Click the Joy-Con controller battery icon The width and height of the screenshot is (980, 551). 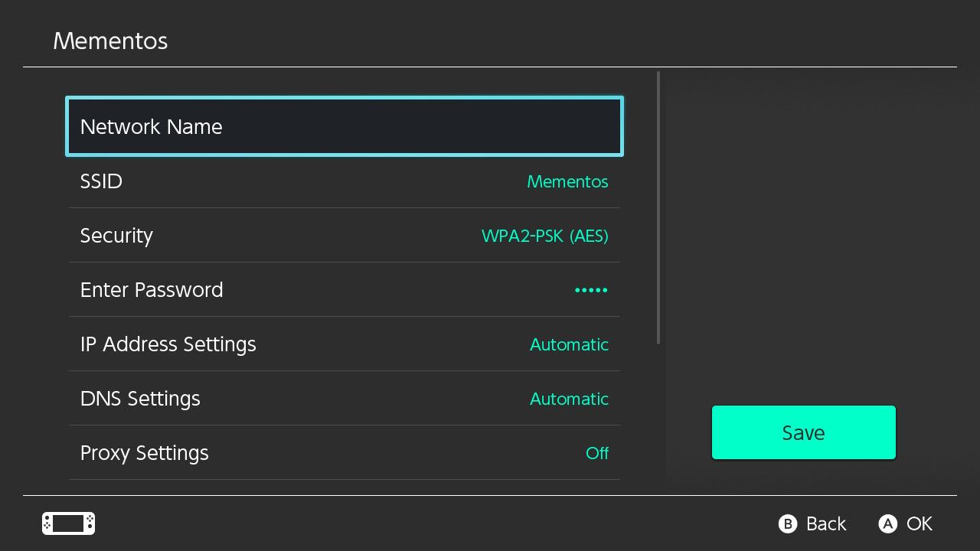tap(67, 523)
